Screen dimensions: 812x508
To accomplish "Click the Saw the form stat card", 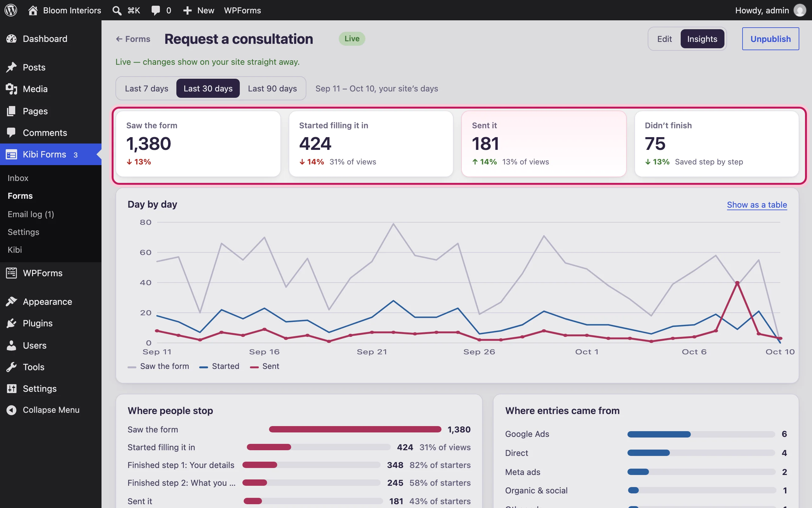I will tap(198, 144).
